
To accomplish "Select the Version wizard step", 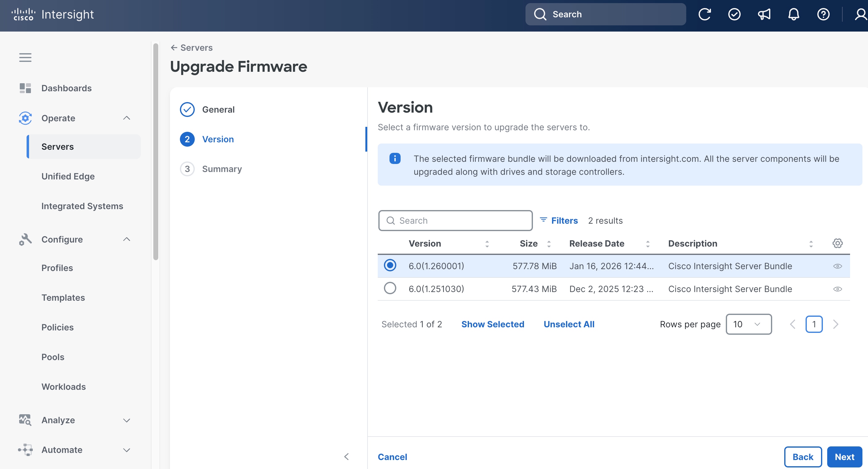I will (207, 139).
